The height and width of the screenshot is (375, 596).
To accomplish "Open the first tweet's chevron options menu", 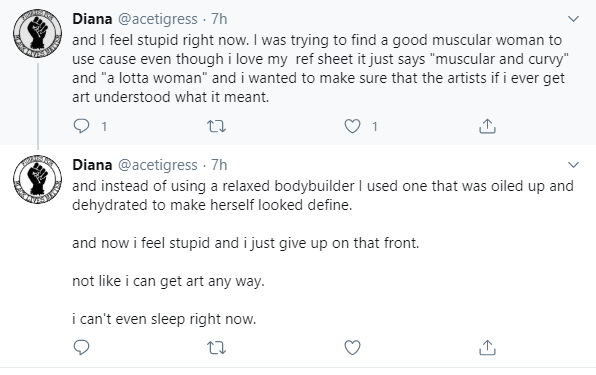I will coord(573,19).
